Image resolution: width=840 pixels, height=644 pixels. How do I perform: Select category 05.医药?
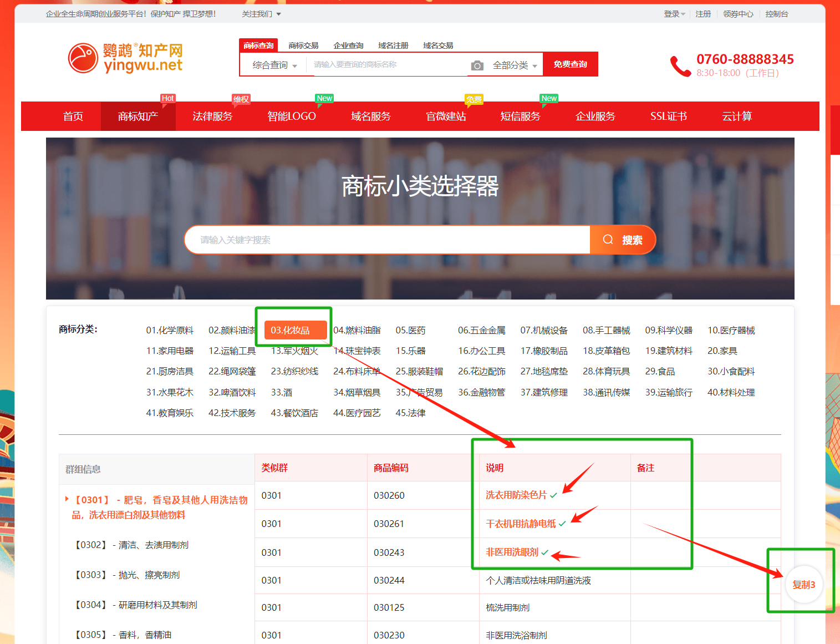(410, 330)
